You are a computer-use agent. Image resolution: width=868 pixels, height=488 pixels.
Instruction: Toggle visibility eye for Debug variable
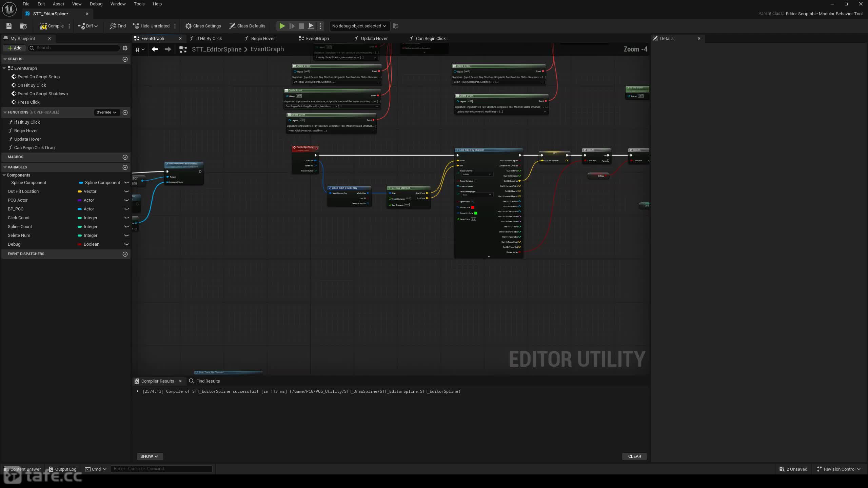[x=127, y=244]
